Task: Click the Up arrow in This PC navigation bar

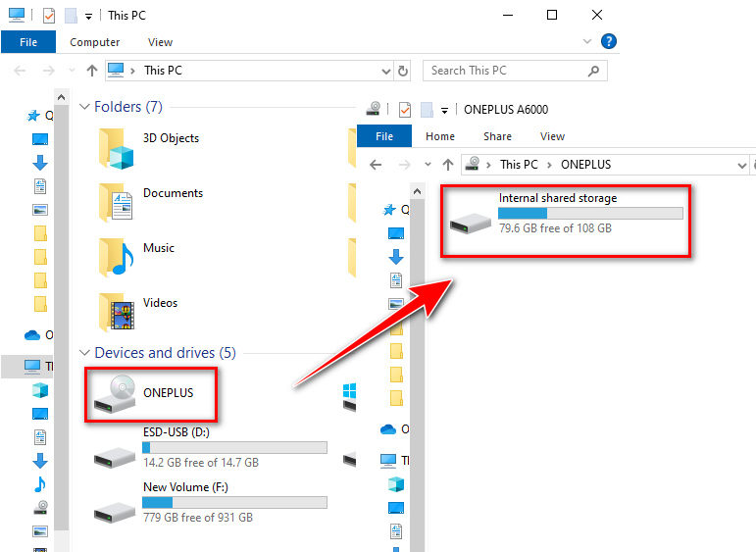Action: click(91, 71)
